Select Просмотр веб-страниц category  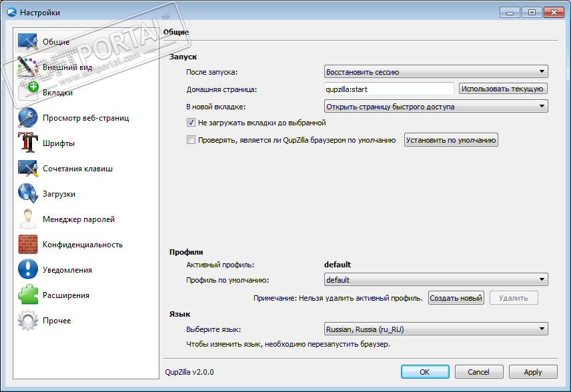pyautogui.click(x=86, y=117)
